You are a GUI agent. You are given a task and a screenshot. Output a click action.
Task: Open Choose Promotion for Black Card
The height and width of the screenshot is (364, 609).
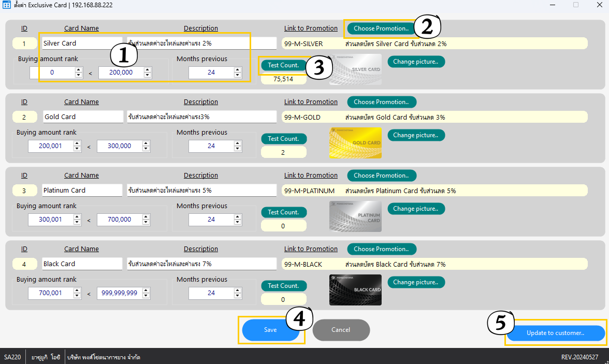tap(381, 249)
